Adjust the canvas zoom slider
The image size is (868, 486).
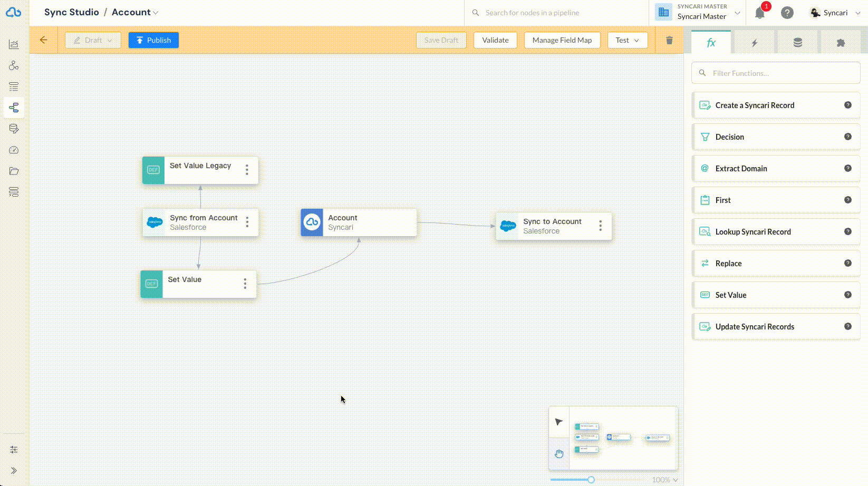point(591,480)
